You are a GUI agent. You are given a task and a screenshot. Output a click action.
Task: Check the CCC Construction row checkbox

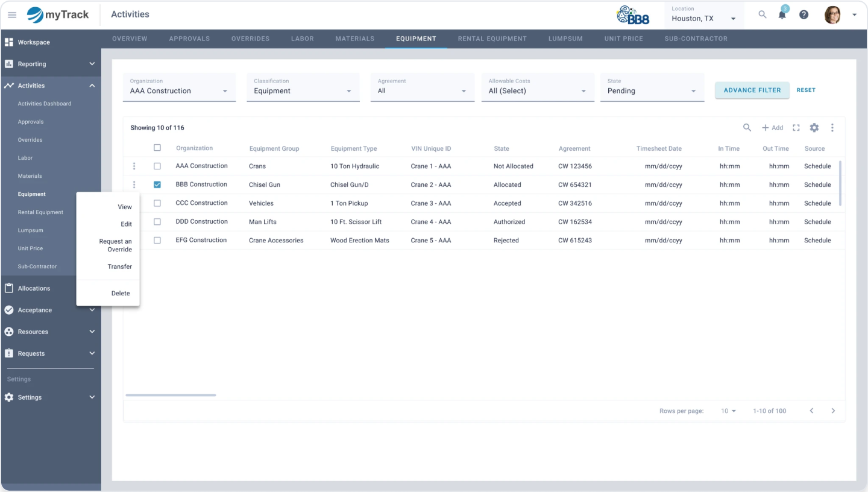click(x=157, y=203)
